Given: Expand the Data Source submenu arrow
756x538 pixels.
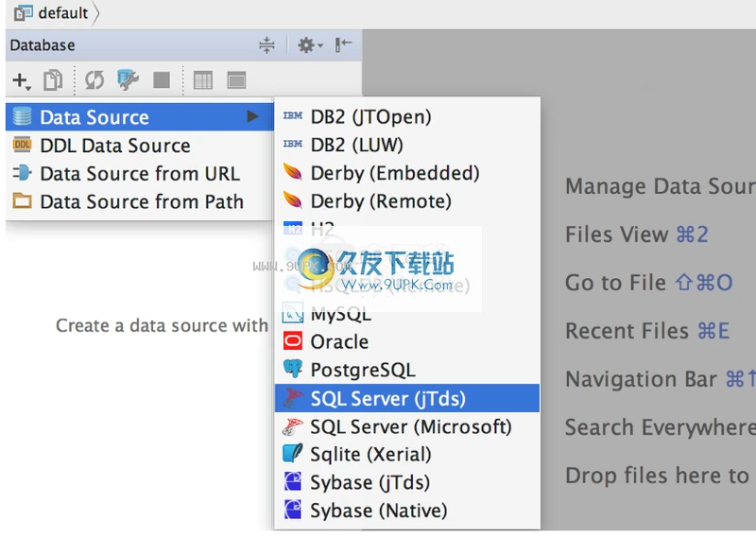Looking at the screenshot, I should (x=252, y=116).
